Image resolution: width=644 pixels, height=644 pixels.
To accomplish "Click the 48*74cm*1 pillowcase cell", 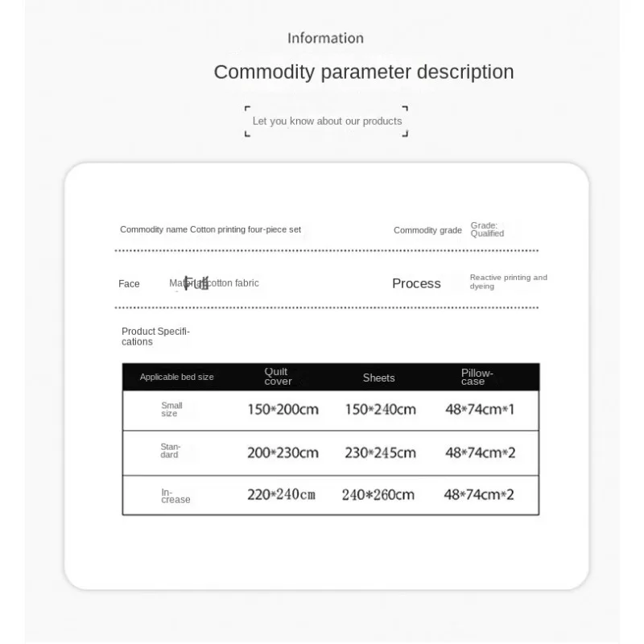I will pos(479,409).
